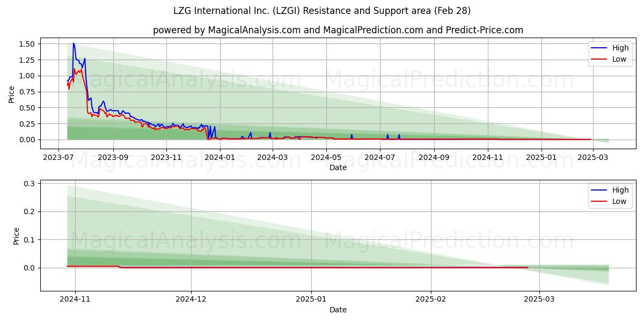Click the '1.25' price tick label
Viewport: 644px width, 322px height.
point(27,60)
